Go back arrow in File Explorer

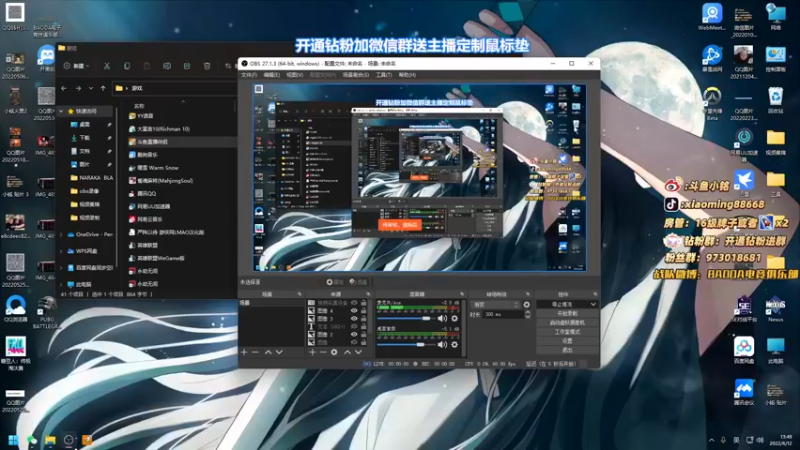[64, 88]
